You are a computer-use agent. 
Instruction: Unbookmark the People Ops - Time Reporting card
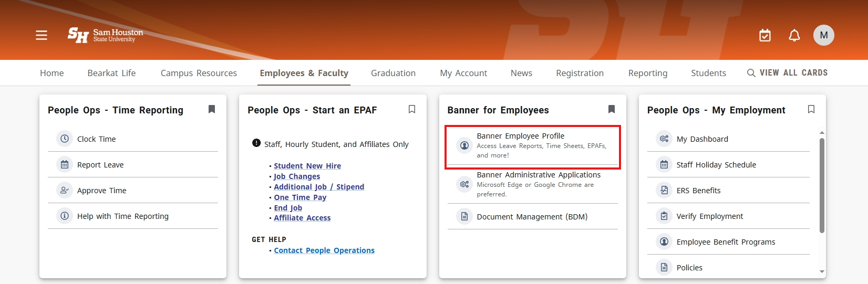click(x=212, y=109)
